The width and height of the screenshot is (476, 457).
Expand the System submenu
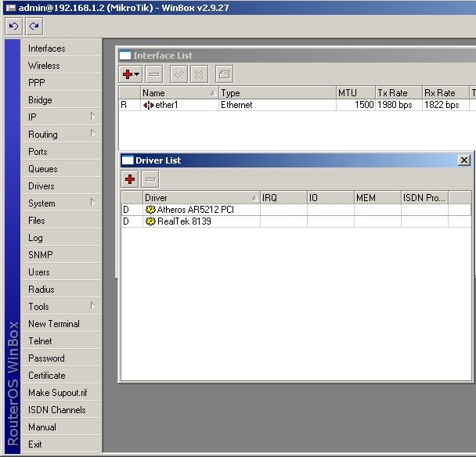[61, 203]
